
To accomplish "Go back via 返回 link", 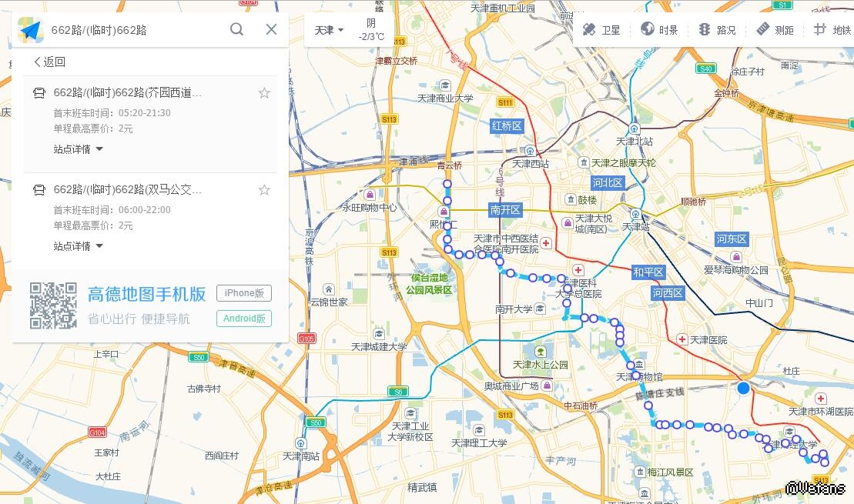I will (49, 62).
